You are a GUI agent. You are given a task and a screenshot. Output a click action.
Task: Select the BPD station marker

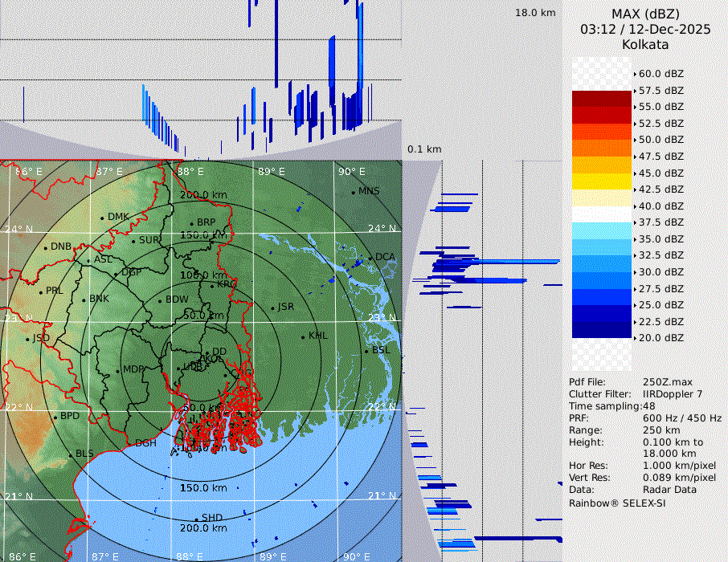[x=55, y=417]
